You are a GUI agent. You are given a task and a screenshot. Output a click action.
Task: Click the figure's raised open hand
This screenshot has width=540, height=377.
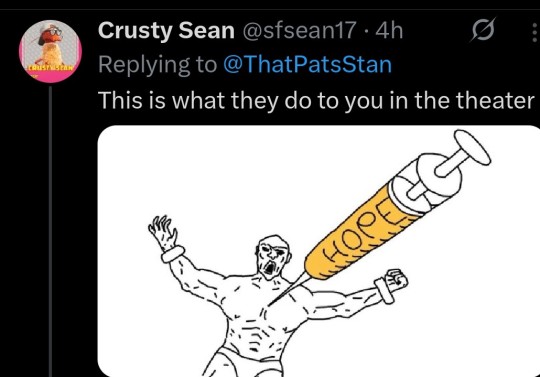(163, 231)
